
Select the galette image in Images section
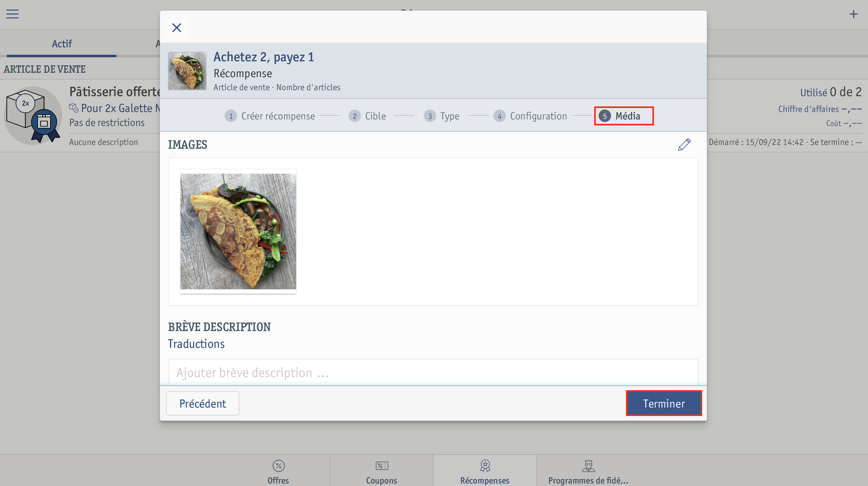click(238, 231)
